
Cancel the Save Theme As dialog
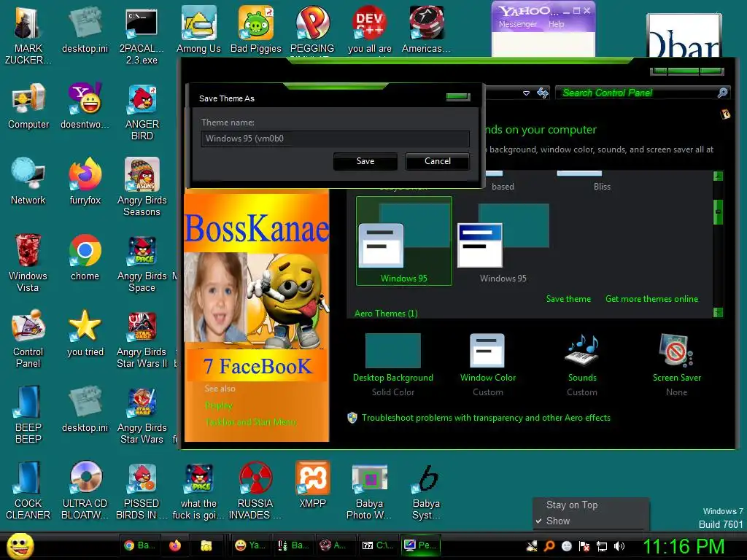[438, 161]
